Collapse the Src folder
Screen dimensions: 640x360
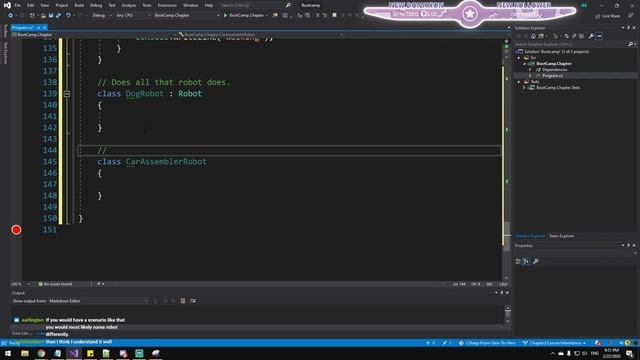coord(519,58)
